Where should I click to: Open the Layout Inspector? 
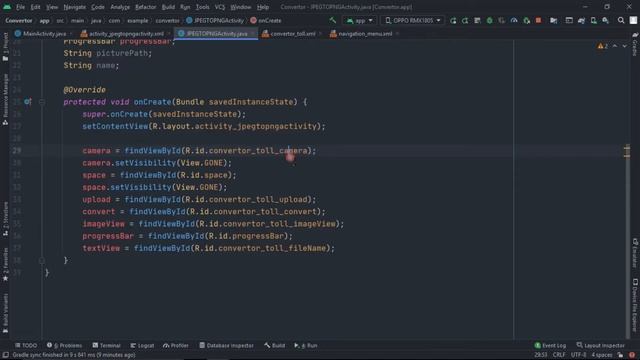coord(600,345)
